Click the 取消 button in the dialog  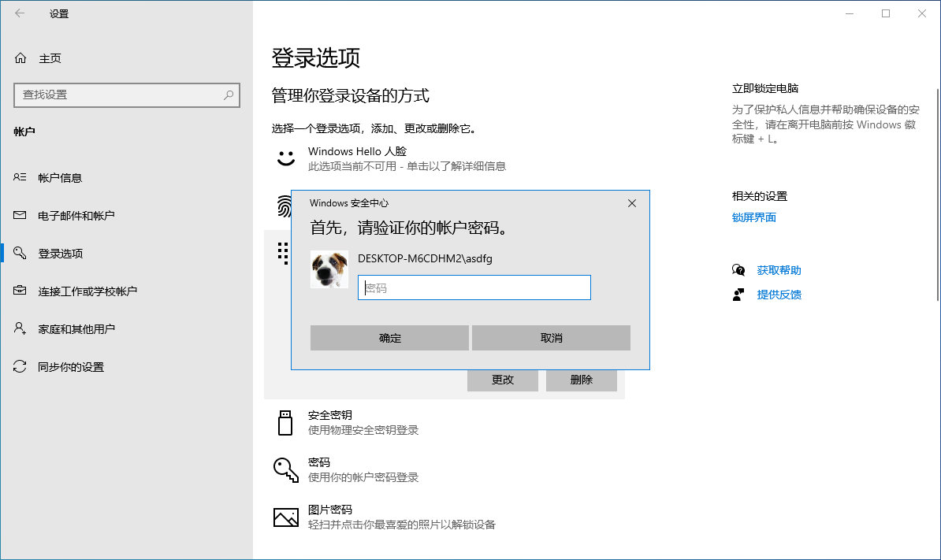550,337
